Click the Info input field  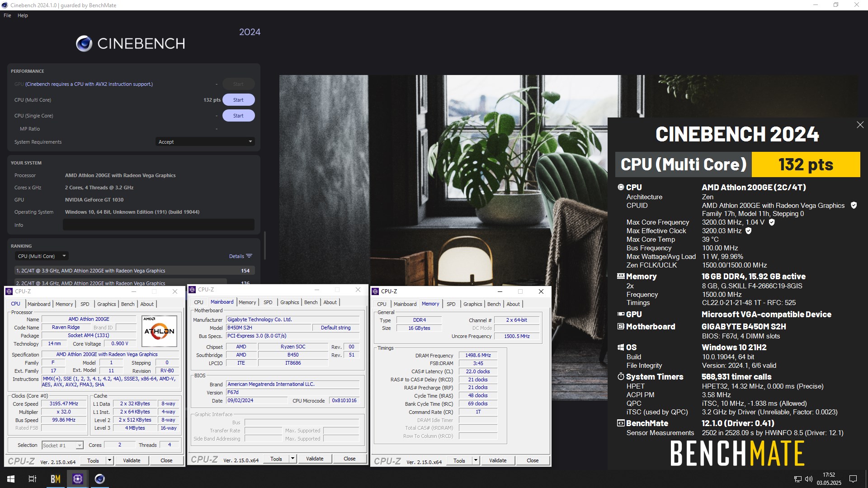[x=158, y=225]
